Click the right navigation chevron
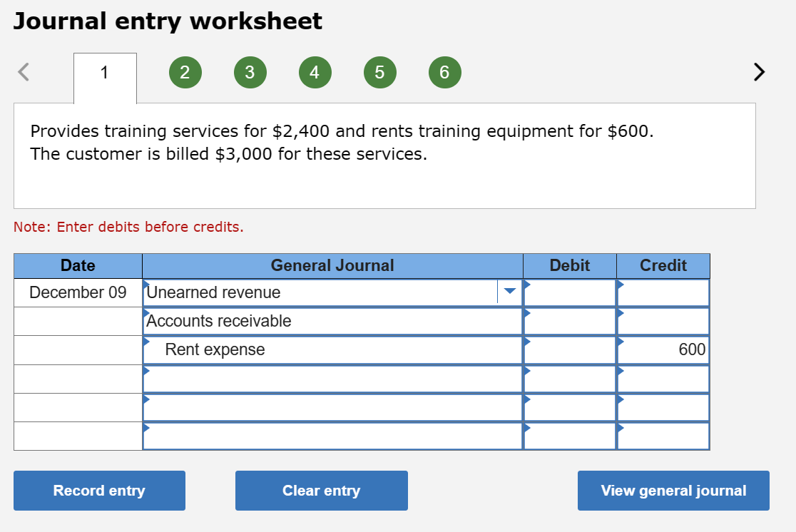The width and height of the screenshot is (796, 532). (759, 72)
